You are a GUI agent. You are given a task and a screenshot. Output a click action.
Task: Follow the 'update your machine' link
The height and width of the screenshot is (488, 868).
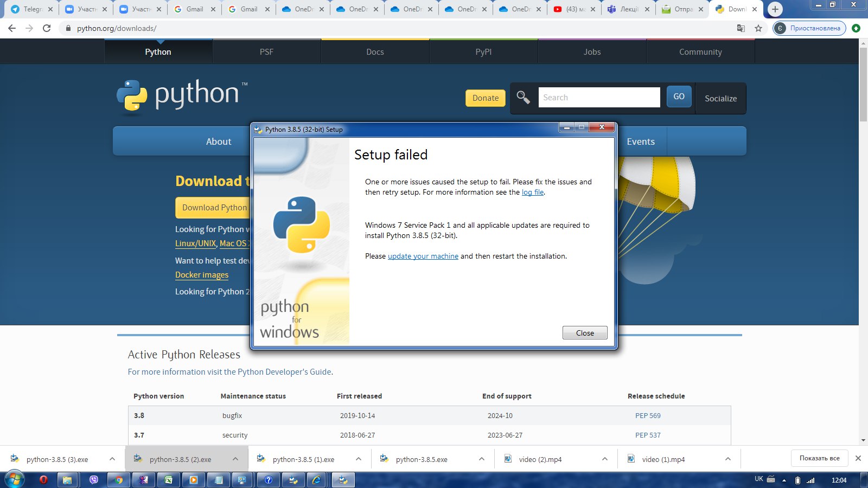pyautogui.click(x=423, y=256)
